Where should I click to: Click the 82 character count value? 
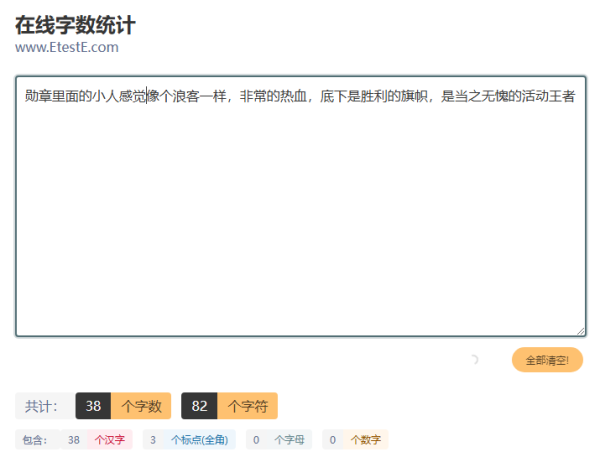coord(199,406)
